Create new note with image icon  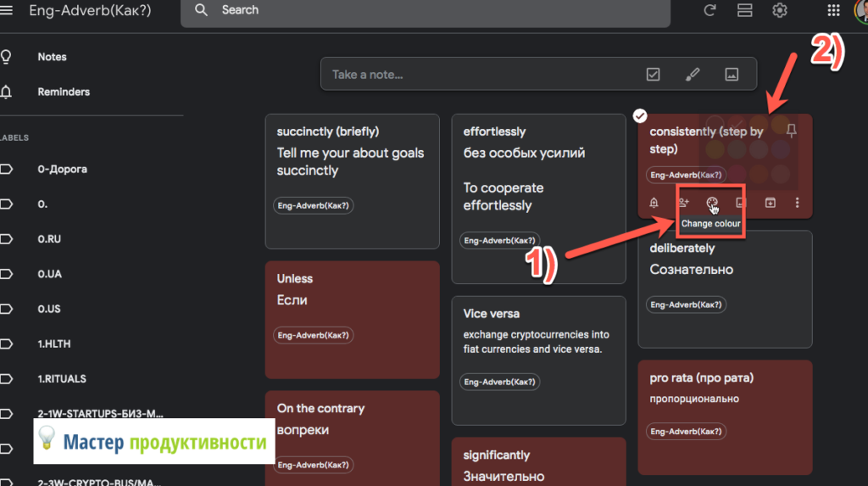[x=732, y=75]
